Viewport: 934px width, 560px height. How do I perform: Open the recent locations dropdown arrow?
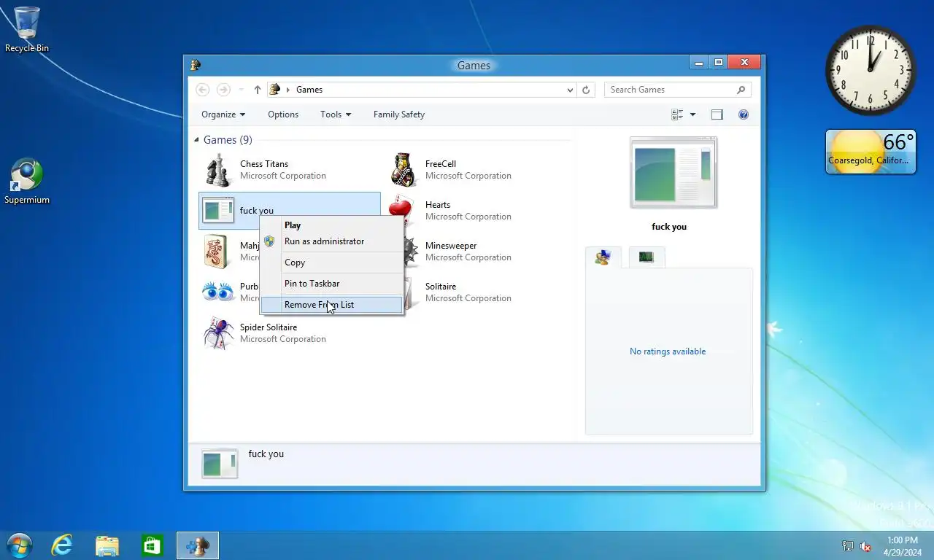[x=242, y=90]
